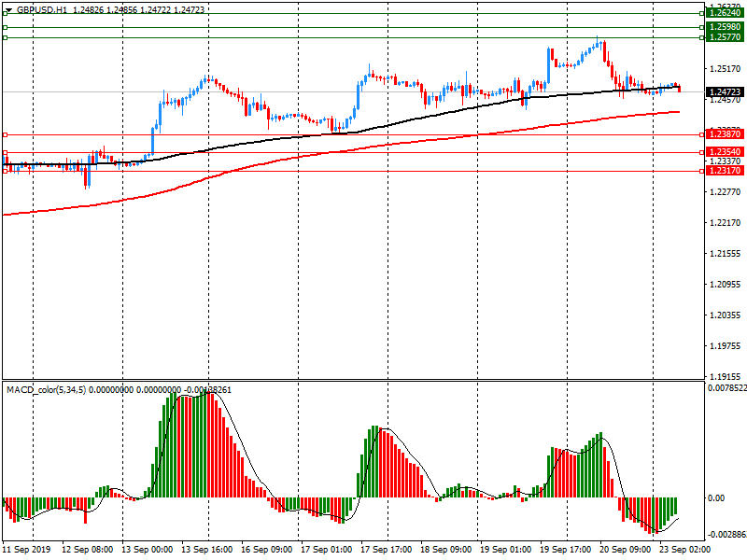Open the chart menu triangle beside GBPUSD,H1

[8, 10]
